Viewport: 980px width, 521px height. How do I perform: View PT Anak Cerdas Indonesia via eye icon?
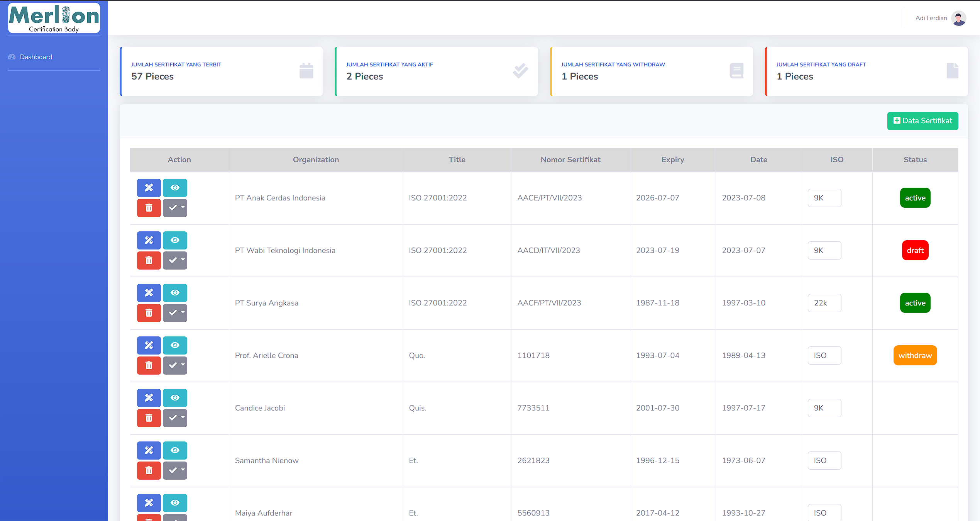(x=175, y=188)
